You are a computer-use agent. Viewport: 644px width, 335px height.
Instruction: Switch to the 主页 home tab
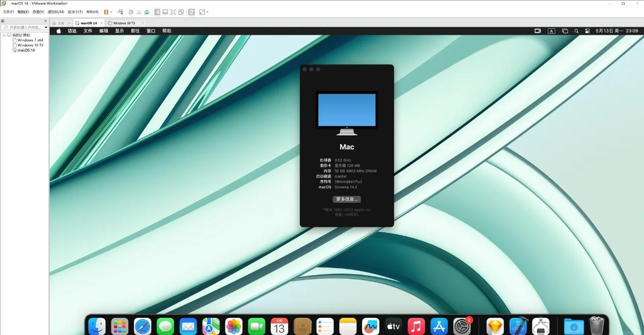point(60,23)
